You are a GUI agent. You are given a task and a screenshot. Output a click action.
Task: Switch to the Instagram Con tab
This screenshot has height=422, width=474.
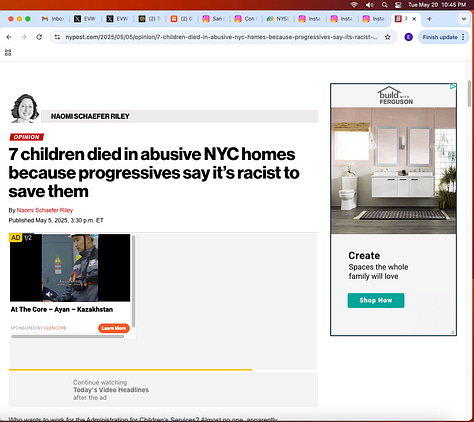246,19
